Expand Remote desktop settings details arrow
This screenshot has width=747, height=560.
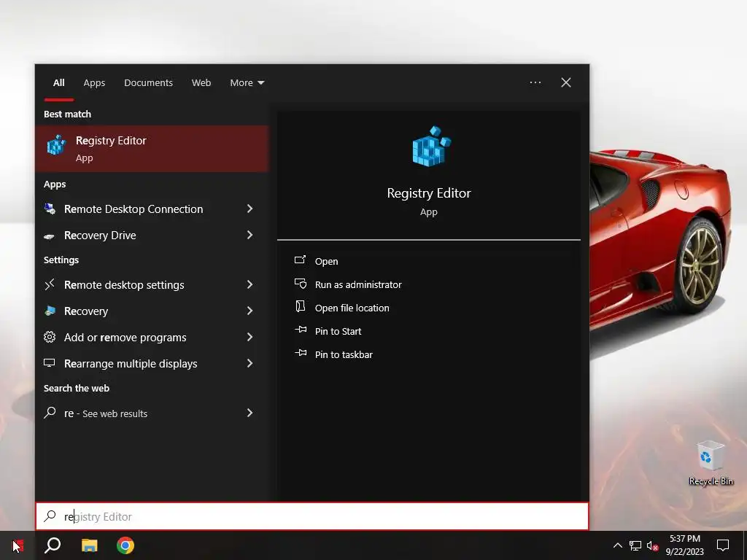249,284
